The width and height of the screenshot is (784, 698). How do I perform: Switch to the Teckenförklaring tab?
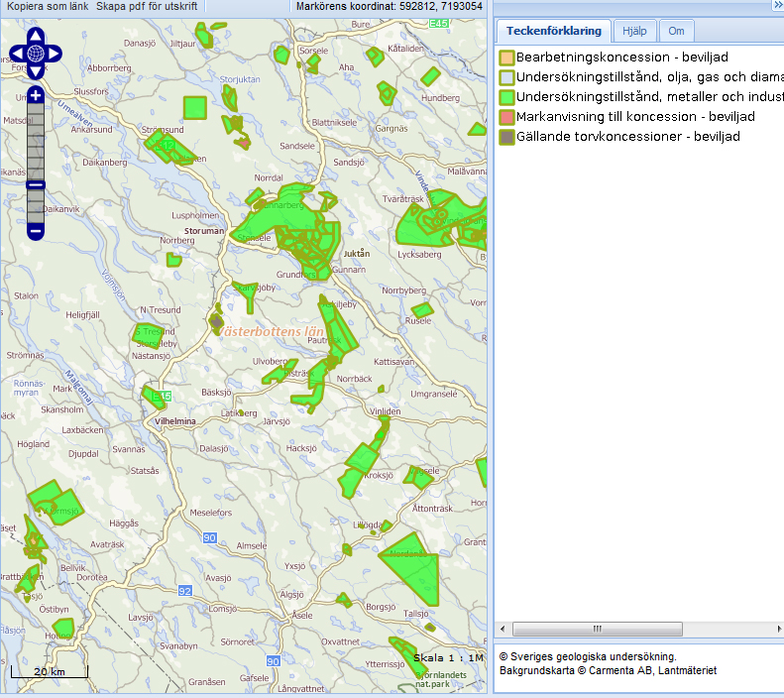pos(553,32)
